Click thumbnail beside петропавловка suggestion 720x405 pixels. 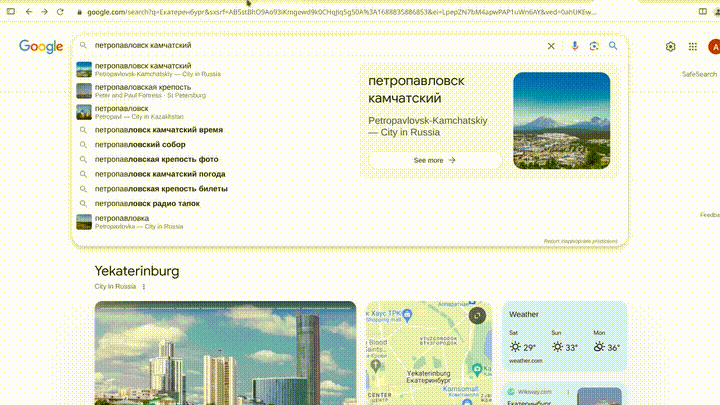tap(84, 222)
